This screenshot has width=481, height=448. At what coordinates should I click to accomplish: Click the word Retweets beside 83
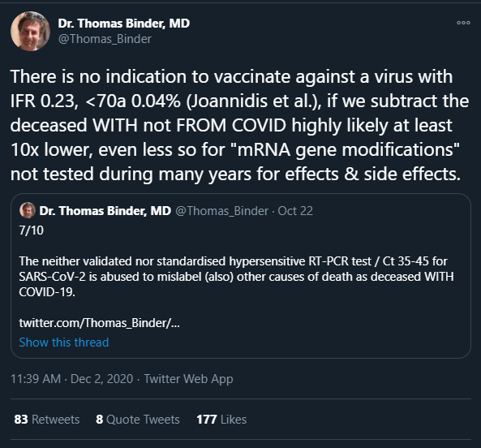pos(55,419)
